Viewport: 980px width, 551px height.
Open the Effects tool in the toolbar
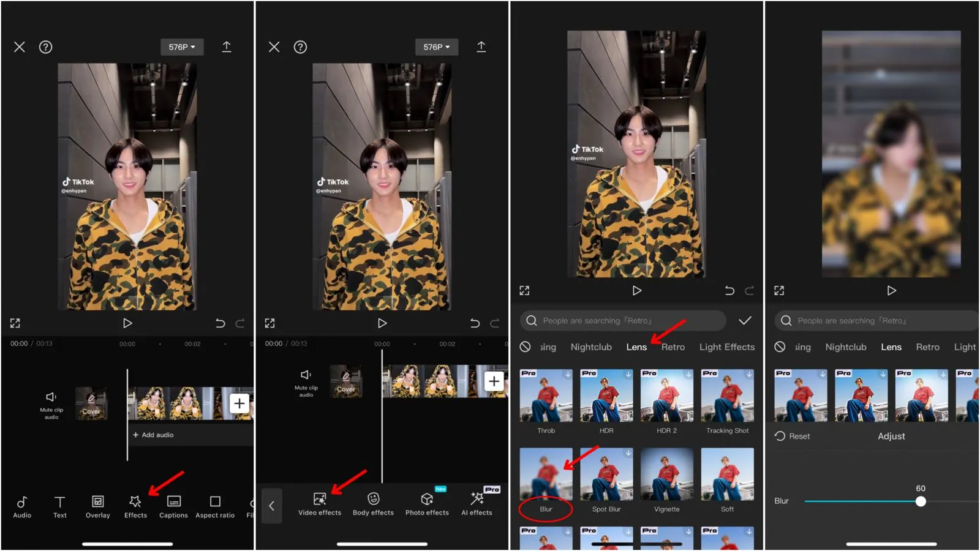tap(135, 506)
